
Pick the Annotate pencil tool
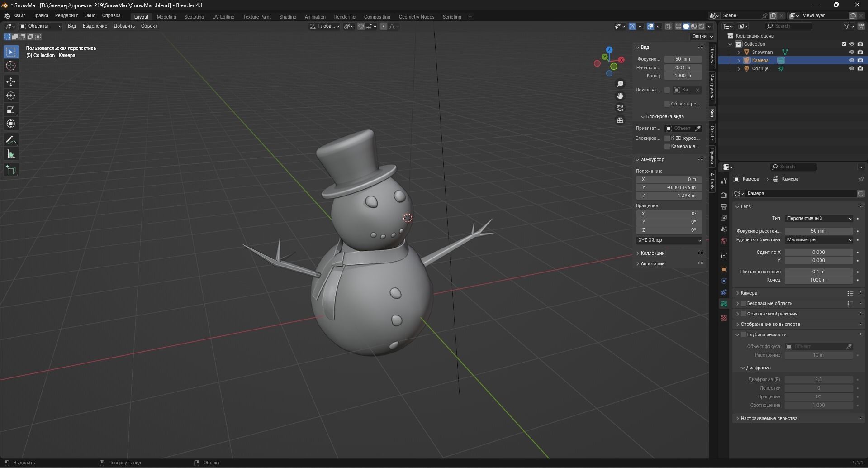coord(11,140)
